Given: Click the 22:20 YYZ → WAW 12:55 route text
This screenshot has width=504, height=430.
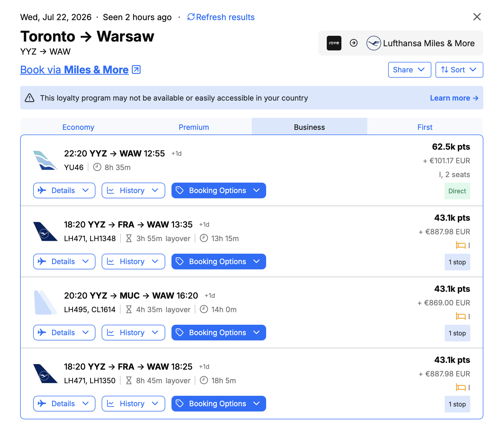Looking at the screenshot, I should 114,153.
